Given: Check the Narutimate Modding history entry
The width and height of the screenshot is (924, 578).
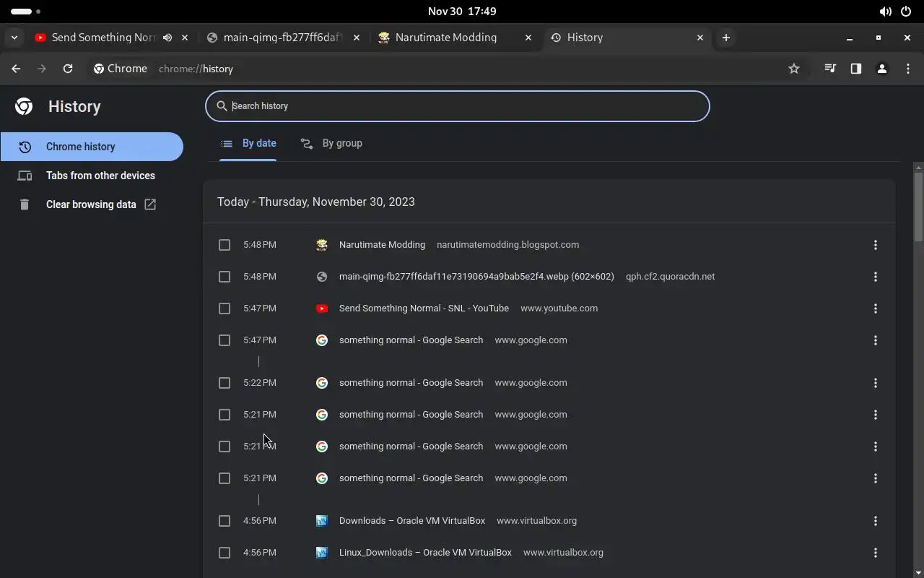Looking at the screenshot, I should pyautogui.click(x=225, y=245).
